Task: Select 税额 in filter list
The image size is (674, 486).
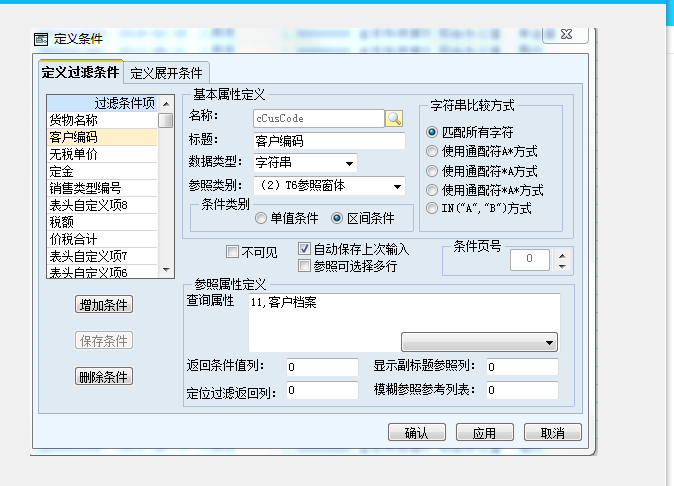Action: 102,222
